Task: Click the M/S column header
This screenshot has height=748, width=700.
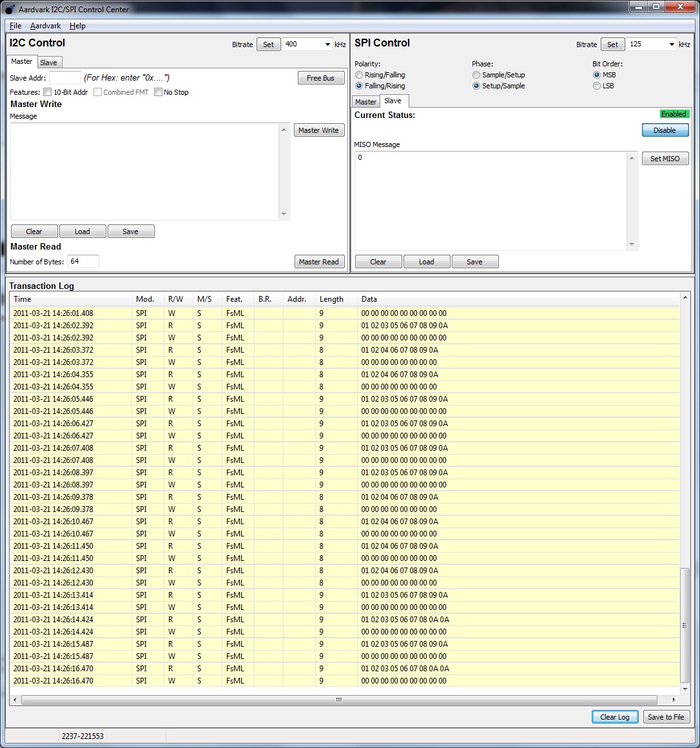Action: coord(208,299)
